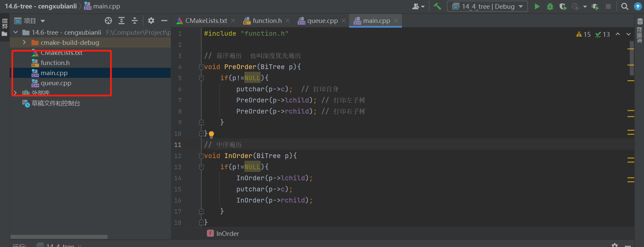Select opened file locate target icon
The width and height of the screenshot is (644, 247).
tap(108, 21)
